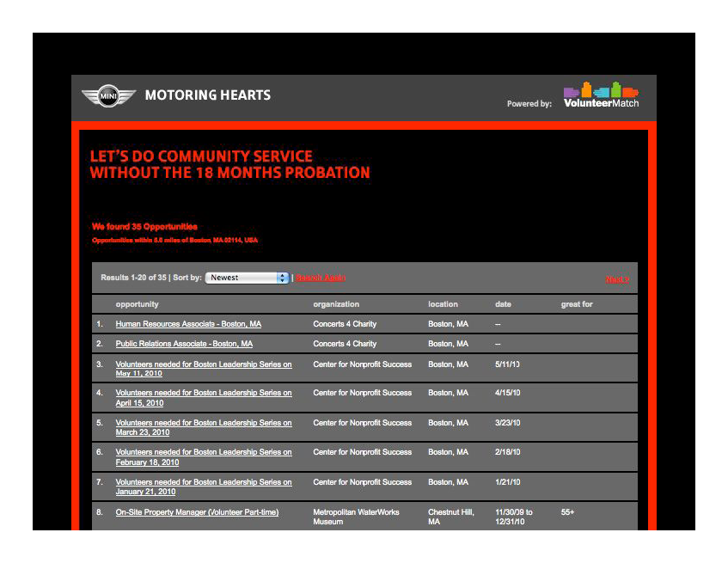Click the 2/18/10 date cell
This screenshot has height=563, width=728.
point(507,452)
